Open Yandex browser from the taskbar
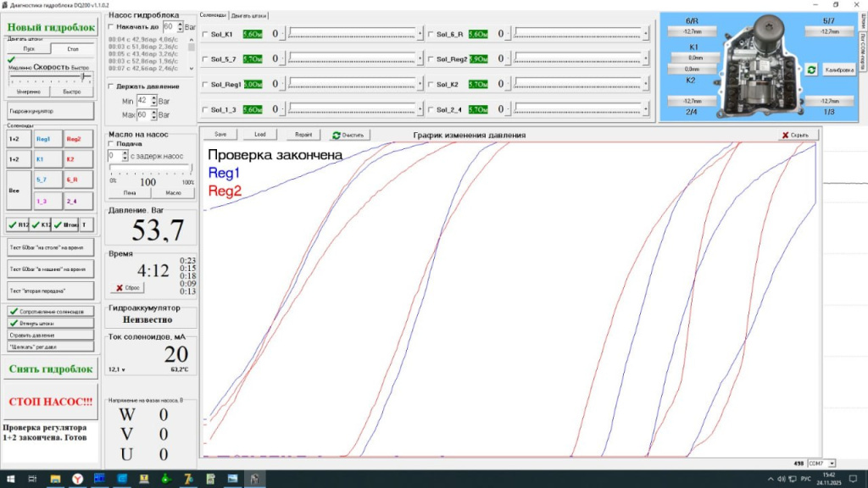The height and width of the screenshot is (488, 868). pos(76,480)
